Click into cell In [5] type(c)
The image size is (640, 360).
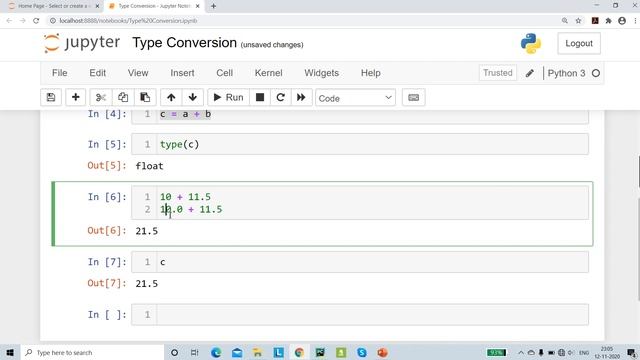point(372,144)
